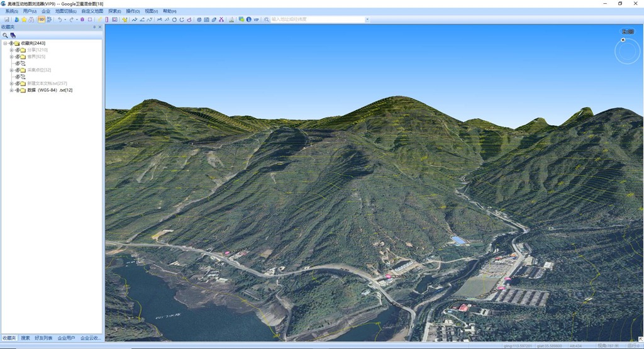Open the redo history dropdown arrow

pos(77,19)
